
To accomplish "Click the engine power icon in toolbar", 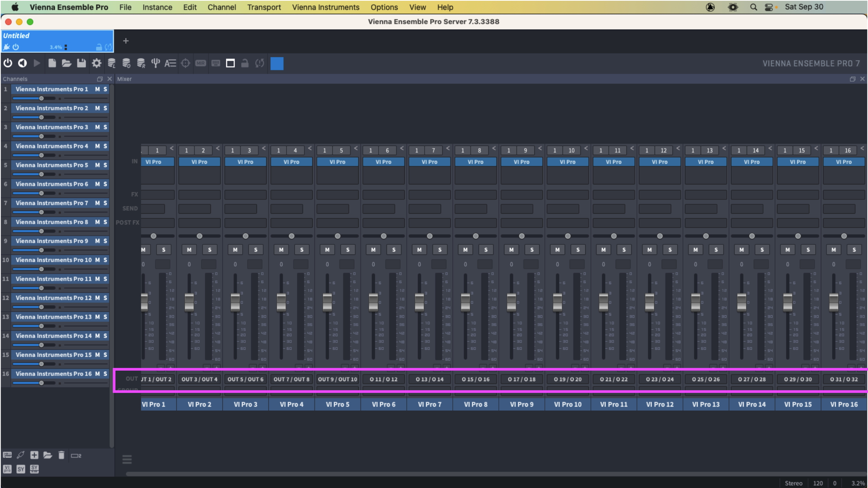I will point(8,63).
